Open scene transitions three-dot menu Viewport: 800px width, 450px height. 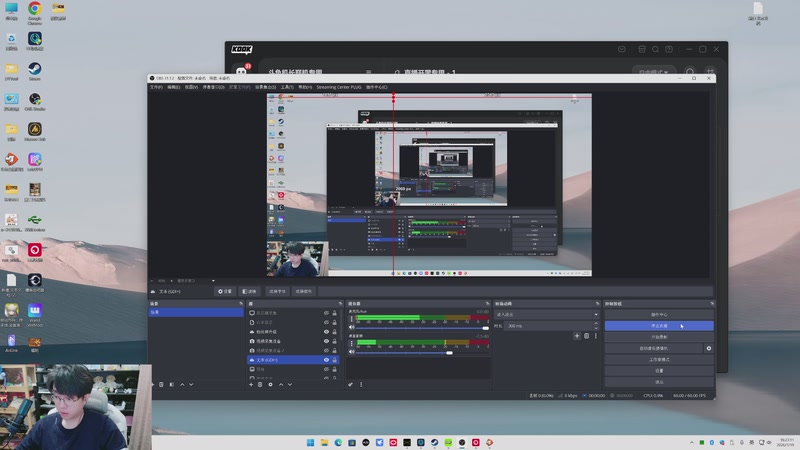point(595,336)
